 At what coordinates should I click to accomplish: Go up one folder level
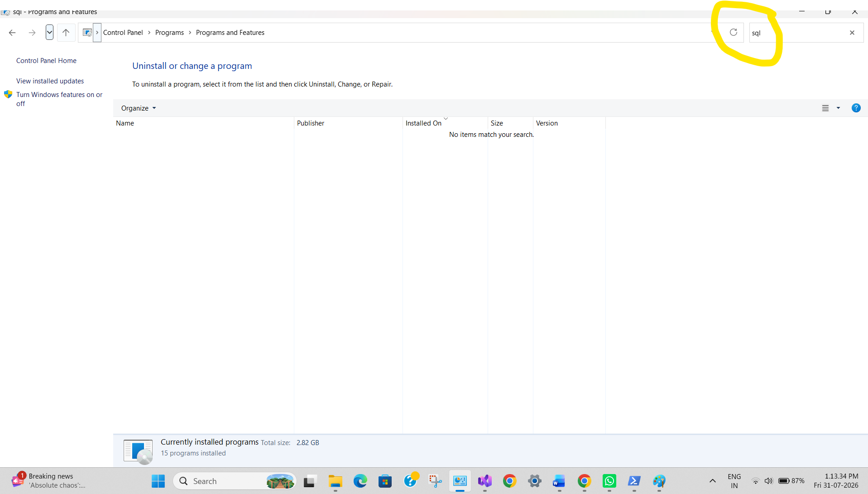[x=66, y=33]
